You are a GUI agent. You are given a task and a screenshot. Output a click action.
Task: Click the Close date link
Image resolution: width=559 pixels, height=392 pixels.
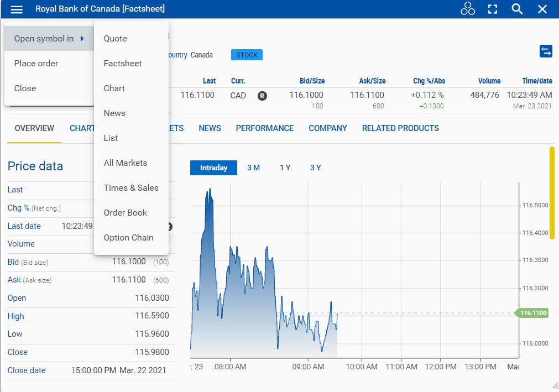point(27,370)
